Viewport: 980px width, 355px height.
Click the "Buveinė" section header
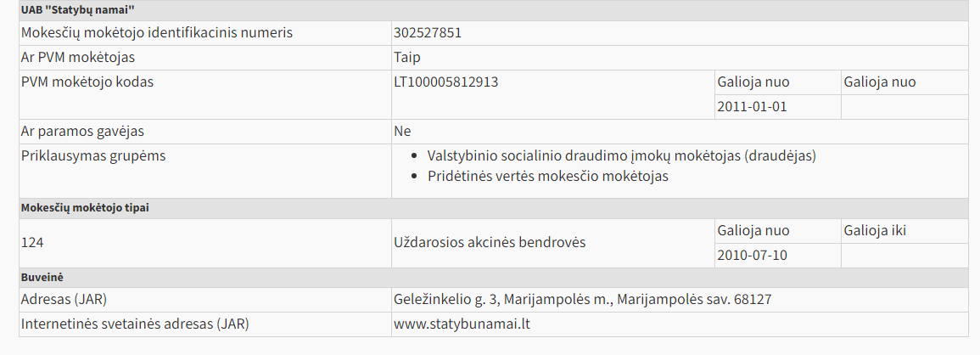[x=42, y=278]
